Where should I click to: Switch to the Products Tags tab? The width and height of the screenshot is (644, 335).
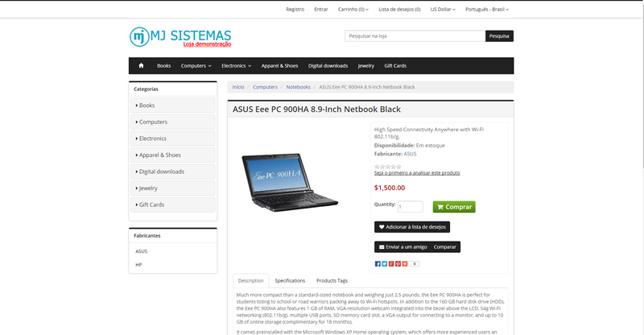coord(332,281)
